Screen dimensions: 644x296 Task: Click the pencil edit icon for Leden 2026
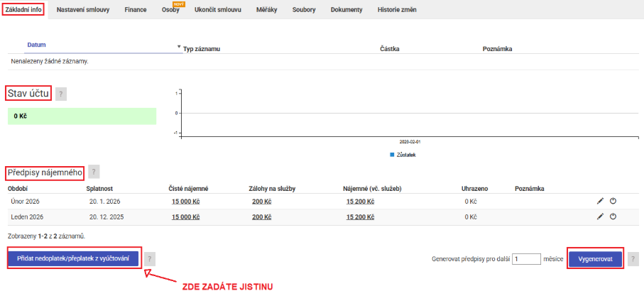pos(600,216)
